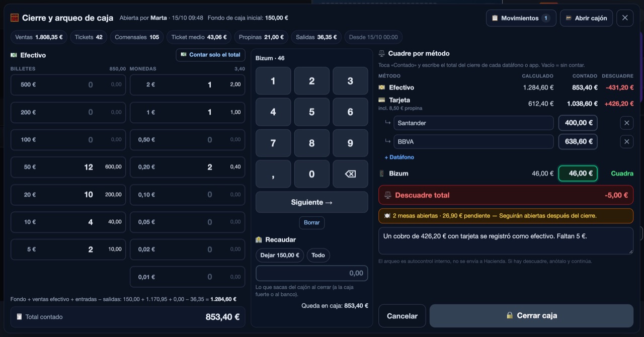This screenshot has width=644, height=337.
Task: Tap keypad digit 1
Action: pos(273,81)
